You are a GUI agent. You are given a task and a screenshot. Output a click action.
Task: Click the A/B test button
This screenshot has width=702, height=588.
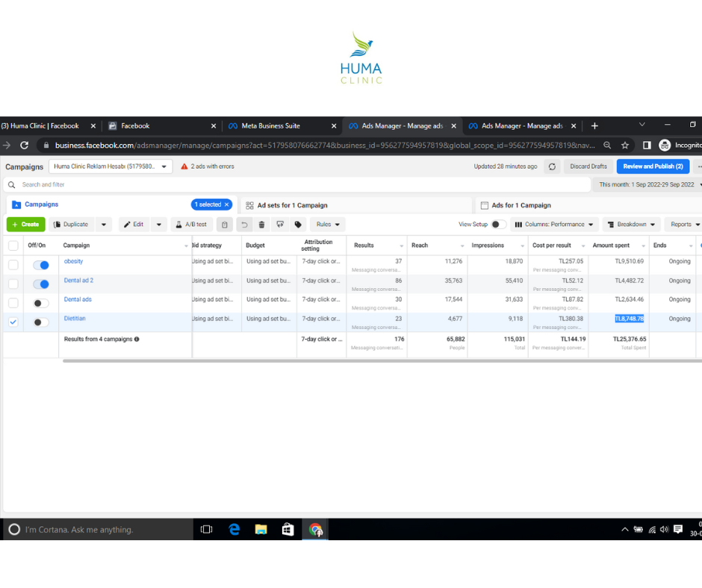point(191,225)
